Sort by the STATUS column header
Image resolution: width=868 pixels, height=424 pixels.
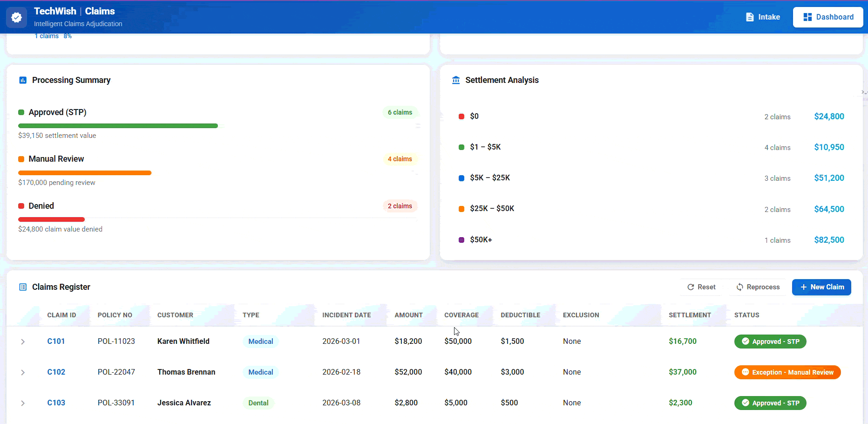(746, 315)
